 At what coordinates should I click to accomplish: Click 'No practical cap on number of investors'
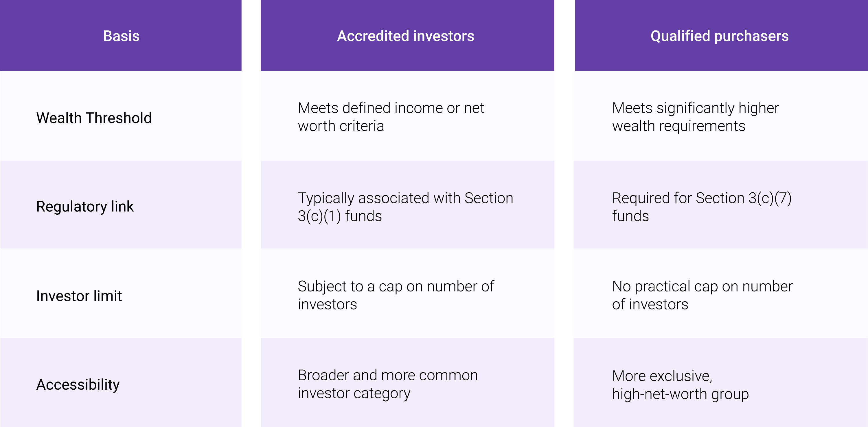(702, 295)
